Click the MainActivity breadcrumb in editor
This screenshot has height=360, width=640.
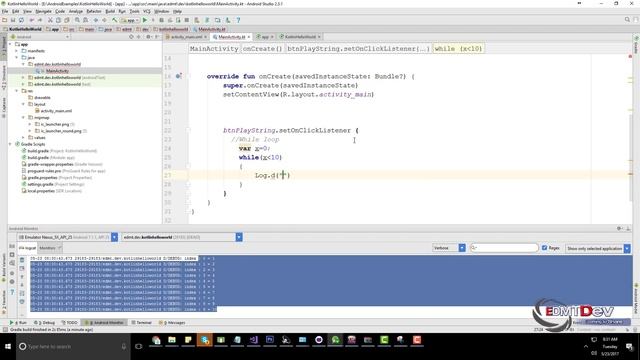[214, 49]
